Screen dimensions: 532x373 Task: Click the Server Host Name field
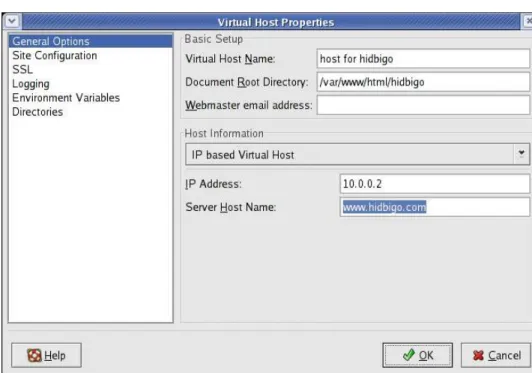pos(435,207)
